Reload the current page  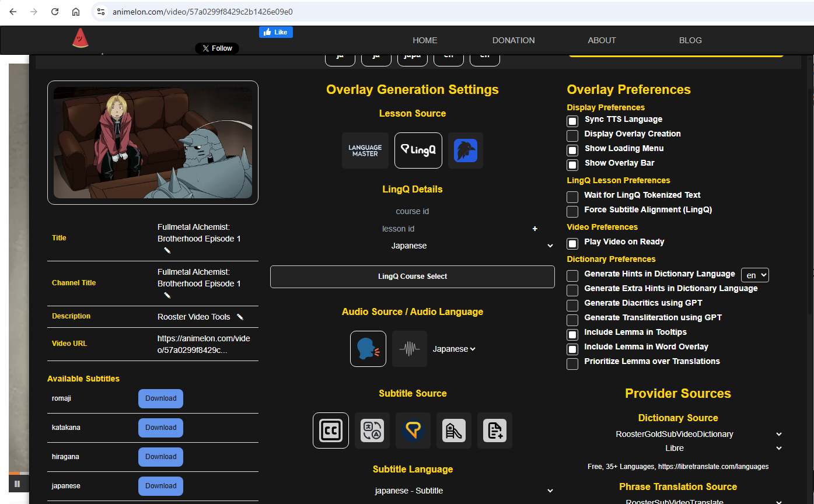tap(55, 12)
